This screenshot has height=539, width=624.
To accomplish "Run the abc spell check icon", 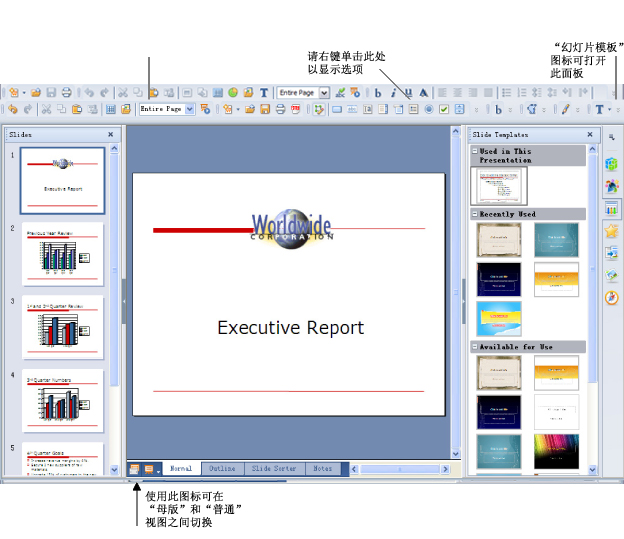I will click(340, 93).
